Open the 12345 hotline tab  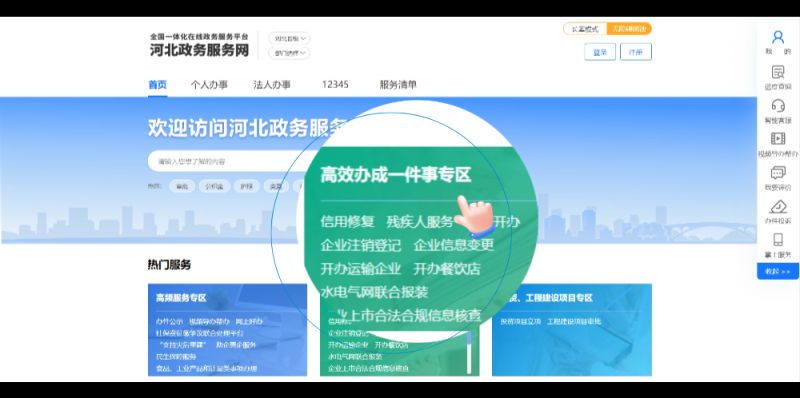coord(335,85)
